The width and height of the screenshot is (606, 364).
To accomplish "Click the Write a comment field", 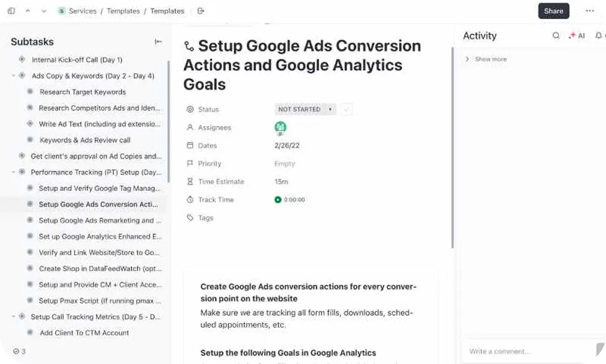I will coord(529,351).
